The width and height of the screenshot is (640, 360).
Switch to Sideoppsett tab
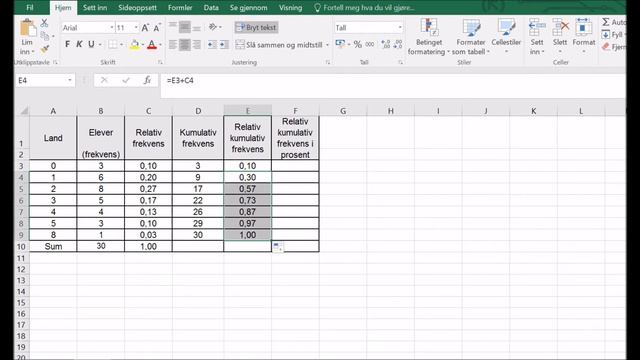tap(137, 7)
